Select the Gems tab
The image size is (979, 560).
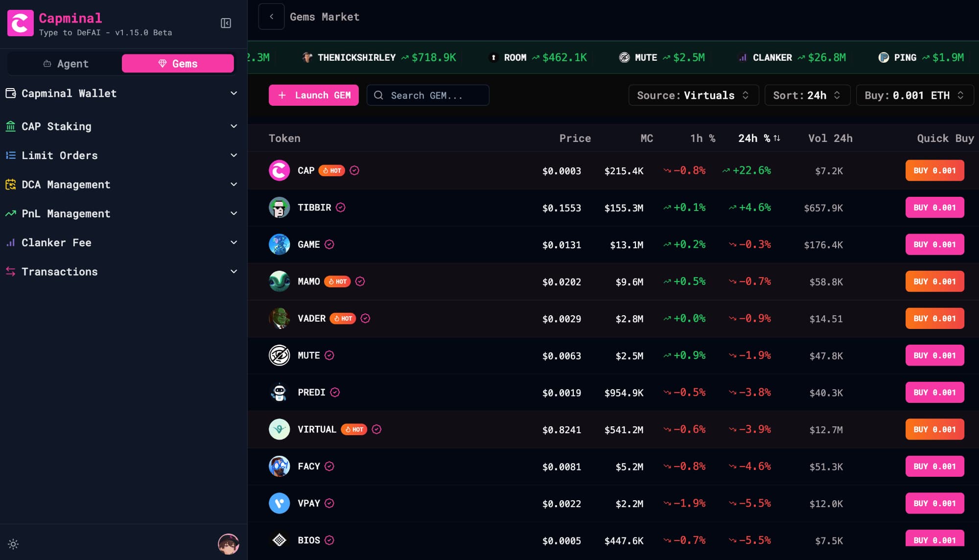tap(178, 64)
